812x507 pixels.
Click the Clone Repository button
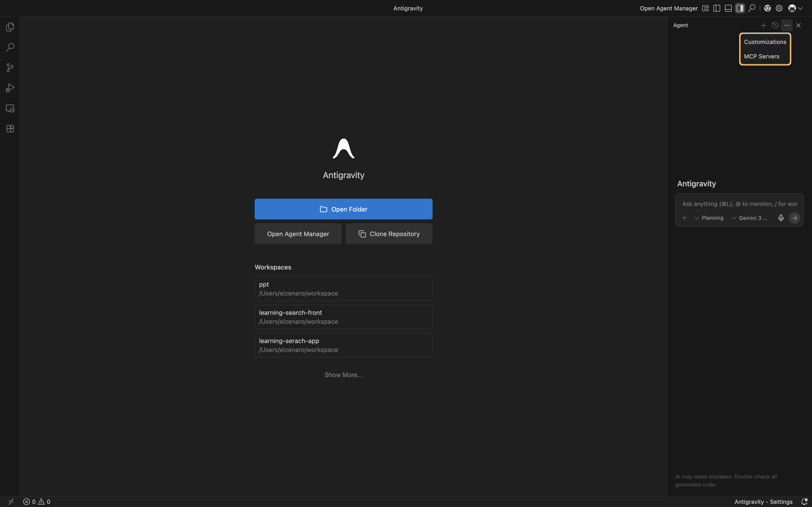pos(389,234)
